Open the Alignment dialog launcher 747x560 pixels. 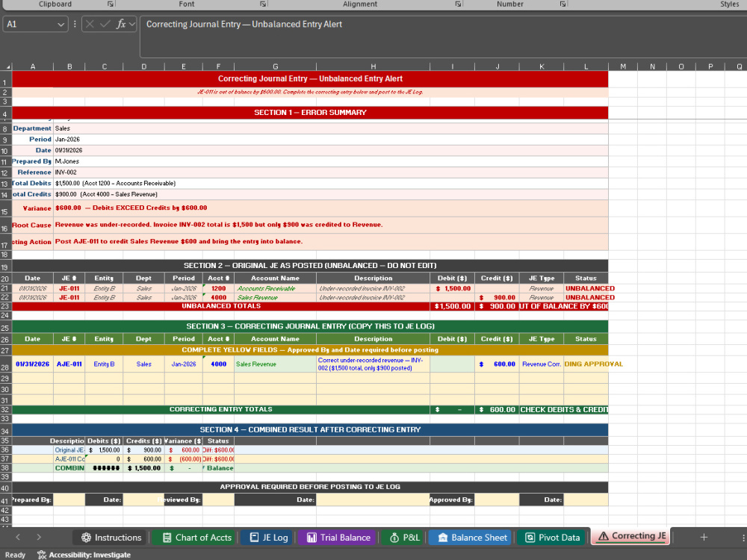(x=459, y=4)
